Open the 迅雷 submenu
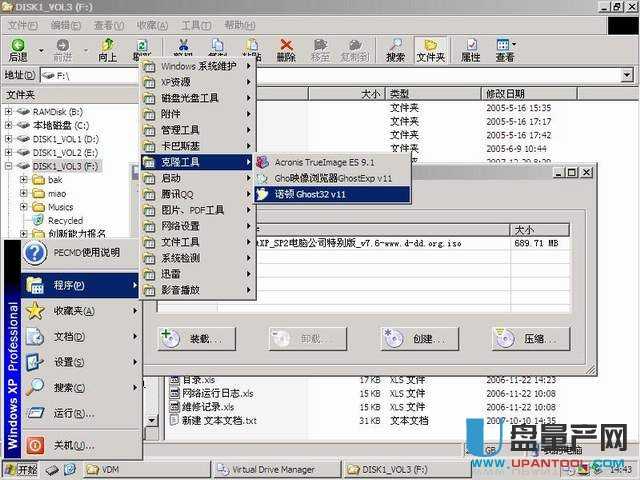 click(x=198, y=274)
